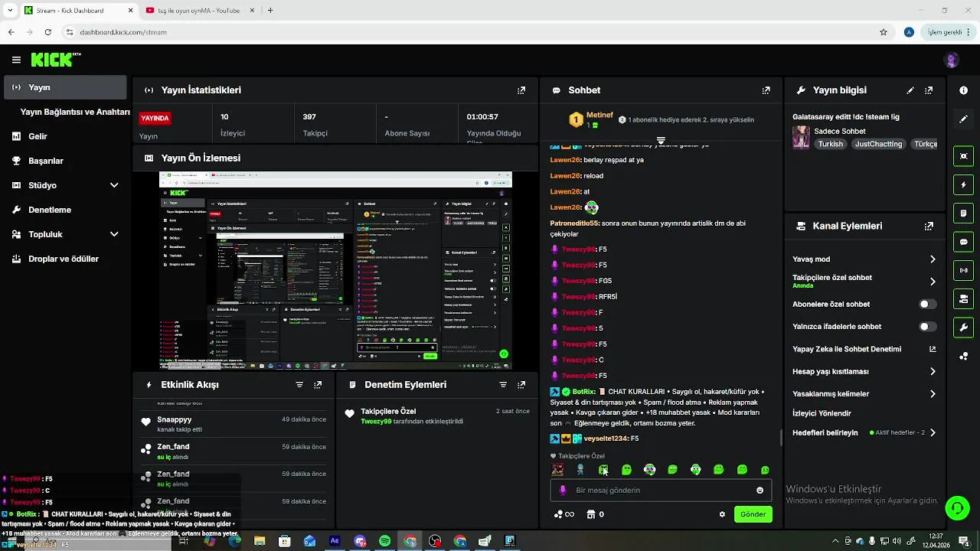Click the Yayın Ön İzlemesi stream preview
The width and height of the screenshot is (980, 551).
click(x=335, y=271)
